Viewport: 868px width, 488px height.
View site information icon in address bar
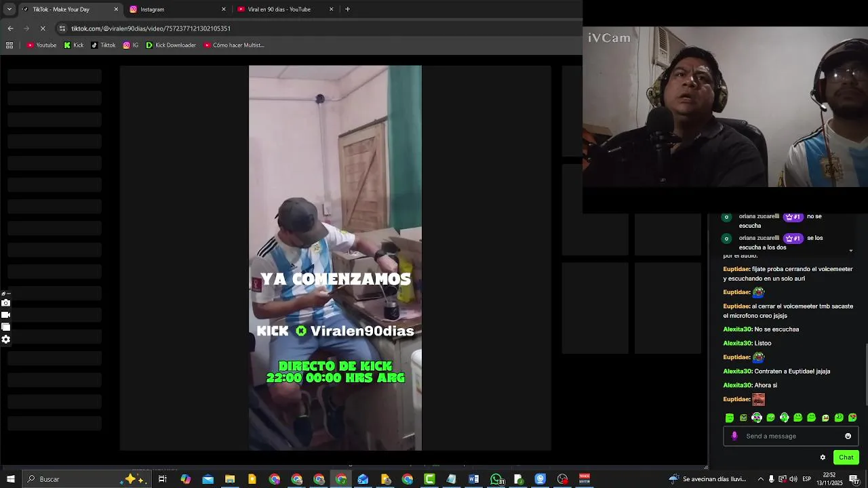click(62, 28)
